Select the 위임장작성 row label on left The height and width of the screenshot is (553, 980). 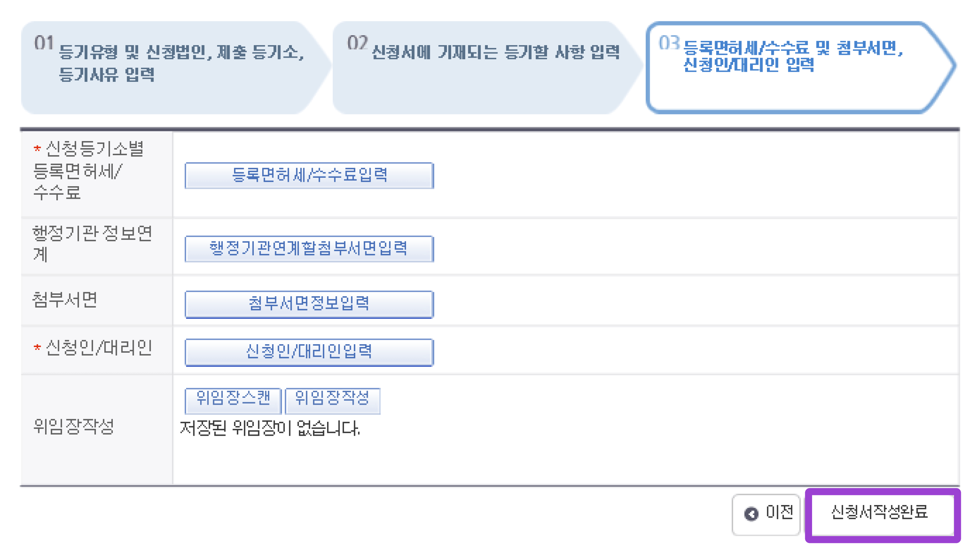click(x=74, y=426)
